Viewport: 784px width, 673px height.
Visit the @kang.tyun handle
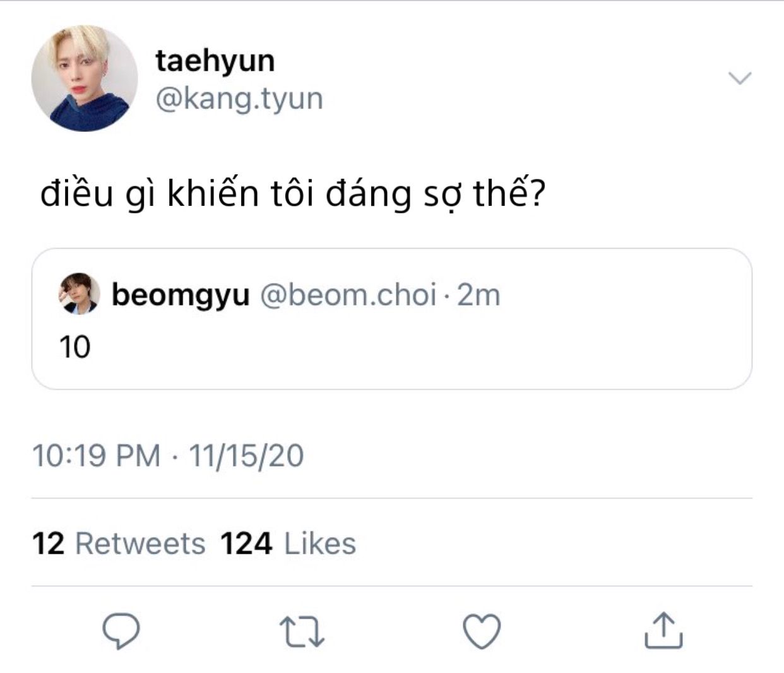tap(239, 99)
